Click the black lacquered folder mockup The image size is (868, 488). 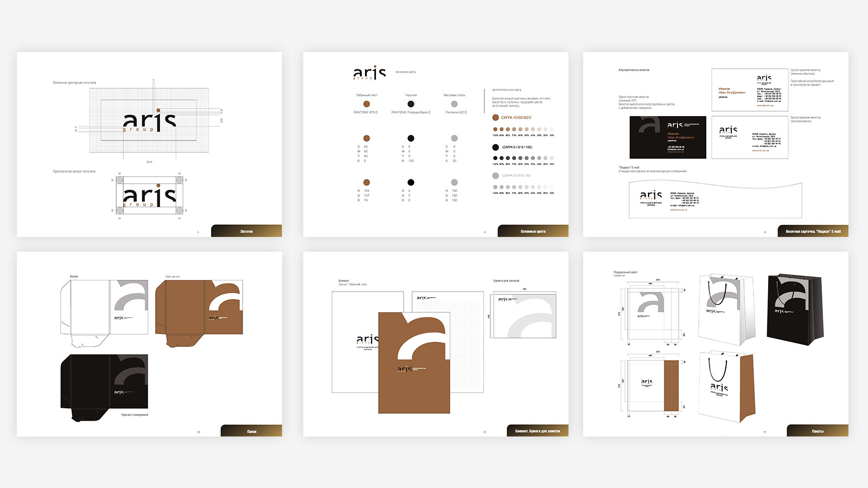pyautogui.click(x=104, y=386)
